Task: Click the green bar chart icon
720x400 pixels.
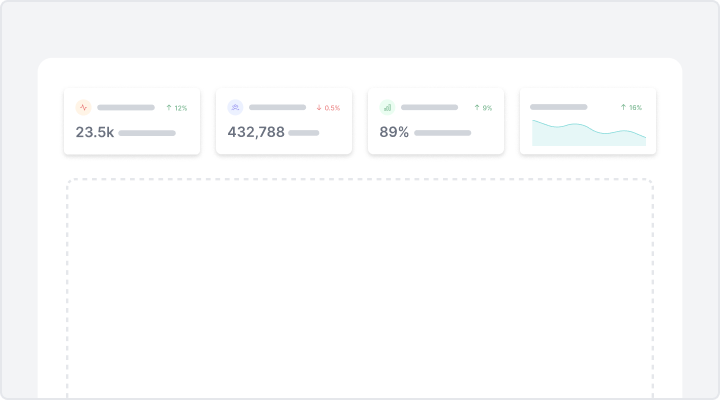Action: pyautogui.click(x=387, y=107)
